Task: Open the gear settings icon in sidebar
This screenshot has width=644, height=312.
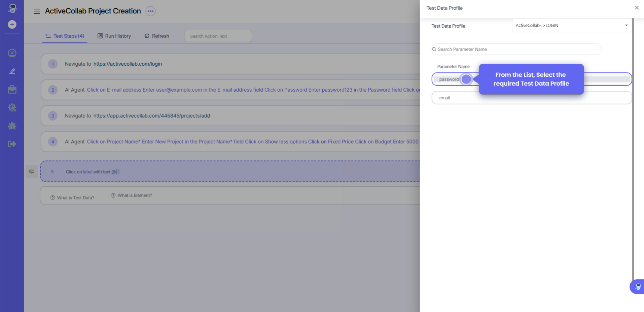Action: (x=12, y=107)
